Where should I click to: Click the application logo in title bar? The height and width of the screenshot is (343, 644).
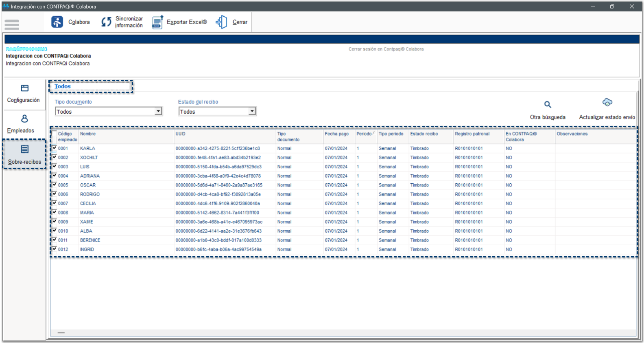6,6
